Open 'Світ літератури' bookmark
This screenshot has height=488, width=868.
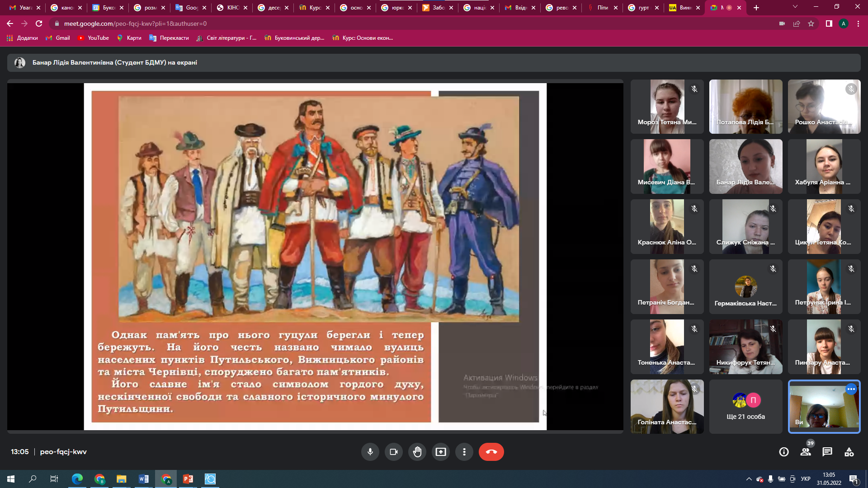(226, 38)
